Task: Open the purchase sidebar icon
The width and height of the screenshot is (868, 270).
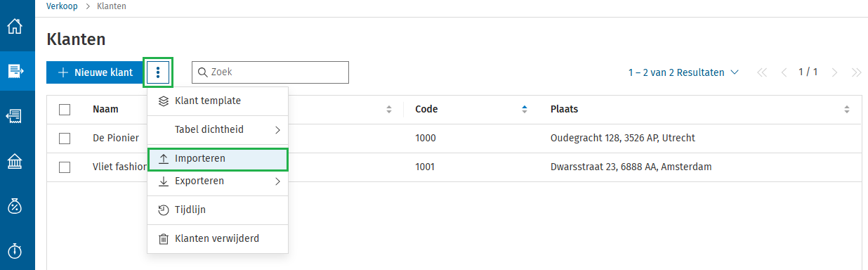Action: (x=15, y=117)
